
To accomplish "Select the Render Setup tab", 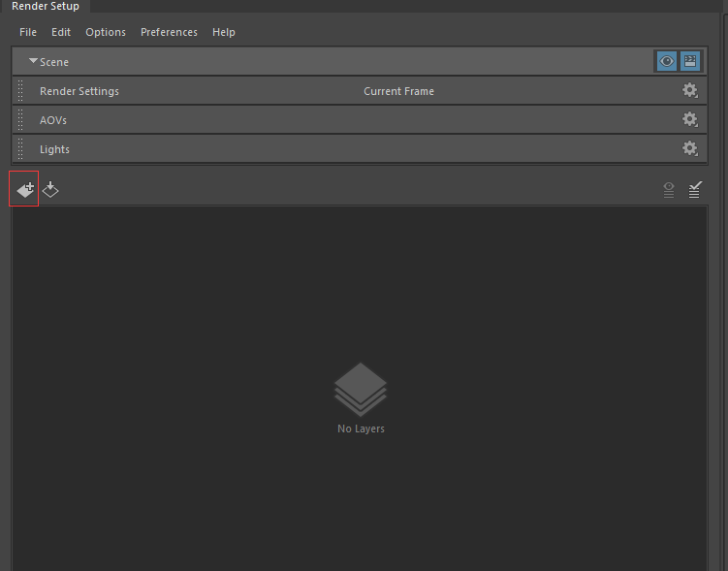I will coord(46,7).
